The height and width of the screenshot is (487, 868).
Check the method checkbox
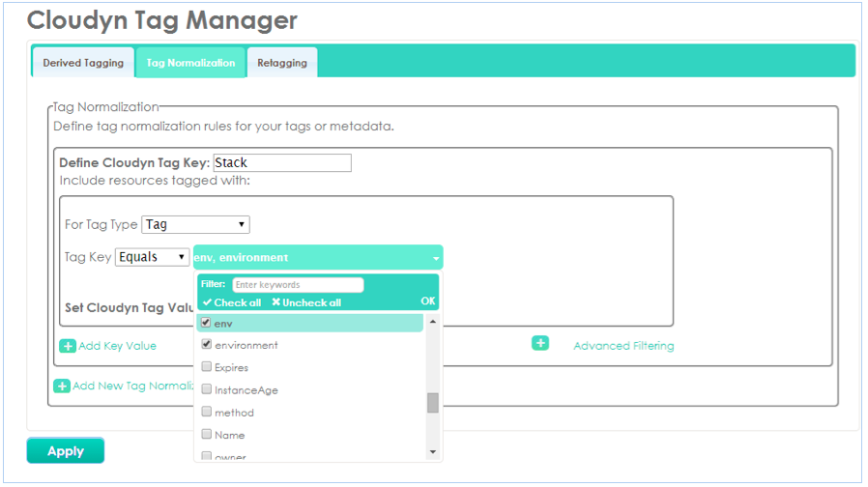[x=206, y=412]
